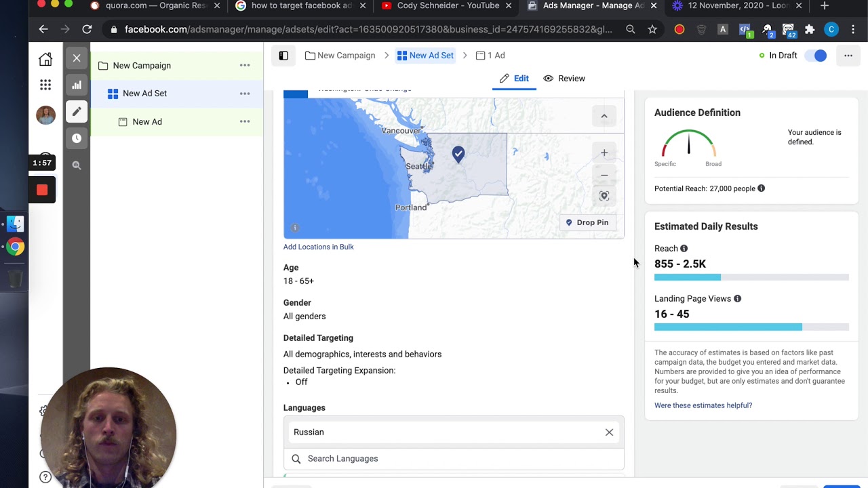The height and width of the screenshot is (488, 868).
Task: Open more options for New Ad
Action: (x=245, y=121)
